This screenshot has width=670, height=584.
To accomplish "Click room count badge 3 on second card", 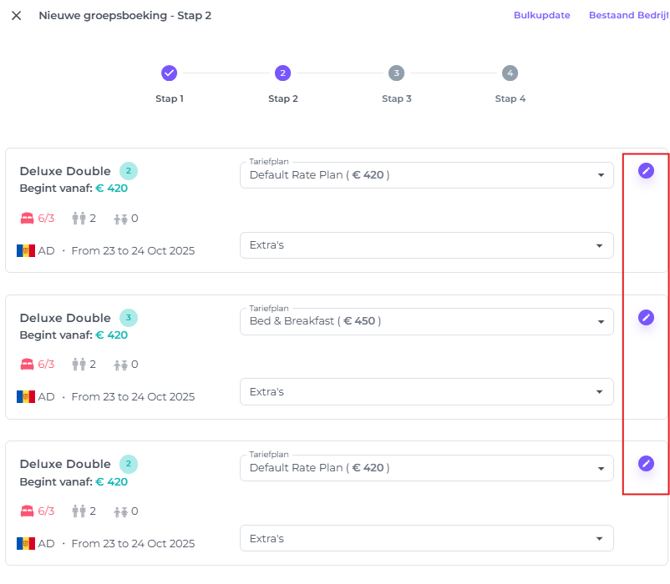I will [x=128, y=318].
